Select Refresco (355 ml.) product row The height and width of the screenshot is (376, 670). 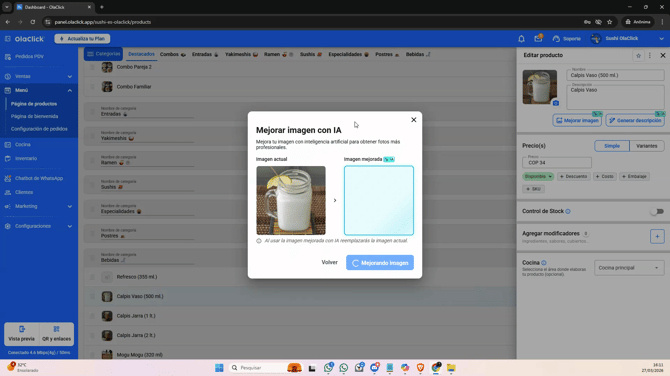[x=299, y=277]
